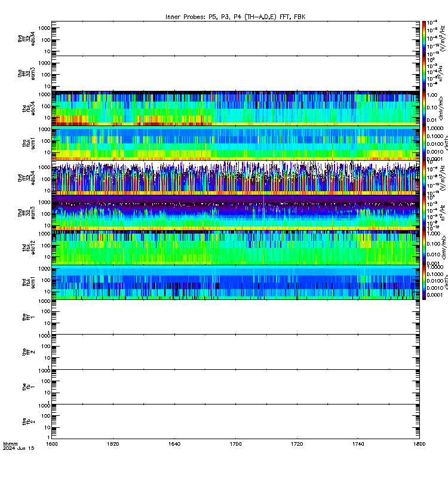
Task: Select the 'tha fff 32 scm3' panel label
Action: coord(26,73)
